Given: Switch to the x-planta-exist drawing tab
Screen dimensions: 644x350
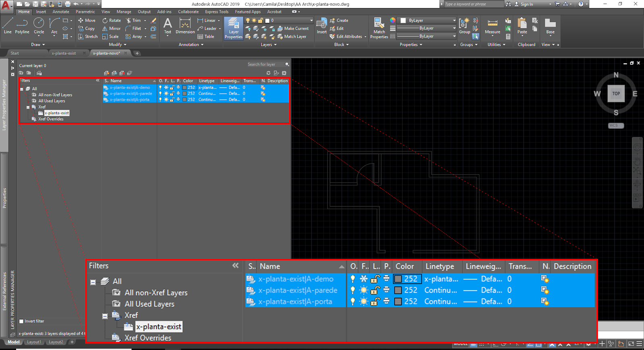Looking at the screenshot, I should [64, 53].
